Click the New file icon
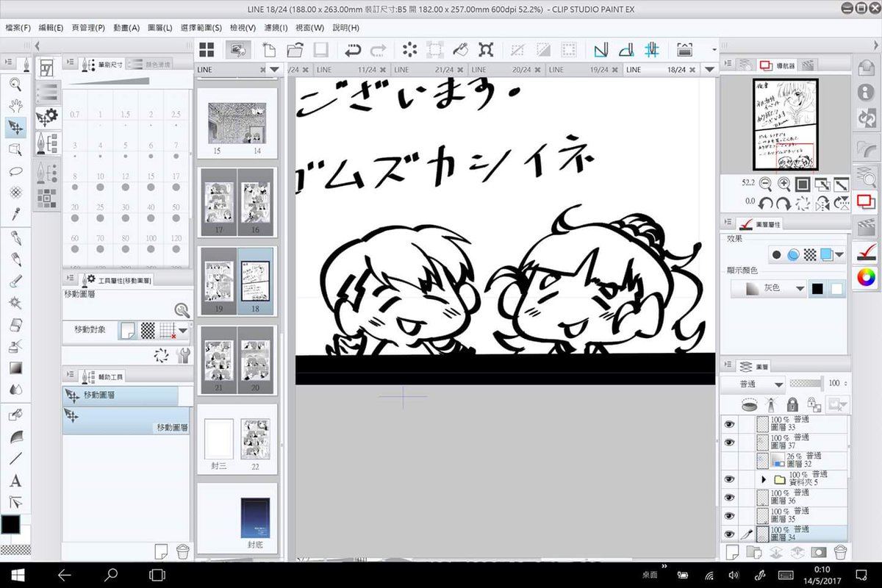This screenshot has height=588, width=882. [x=270, y=50]
